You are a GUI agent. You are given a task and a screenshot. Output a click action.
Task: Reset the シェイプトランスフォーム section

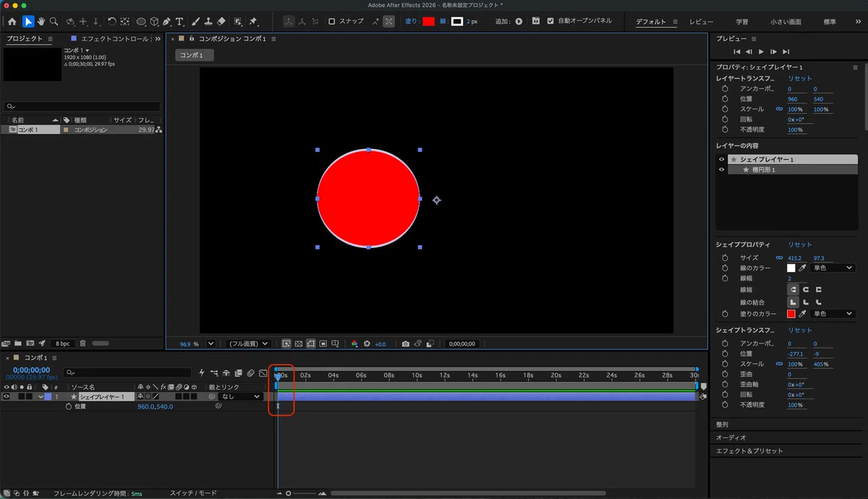pyautogui.click(x=800, y=330)
